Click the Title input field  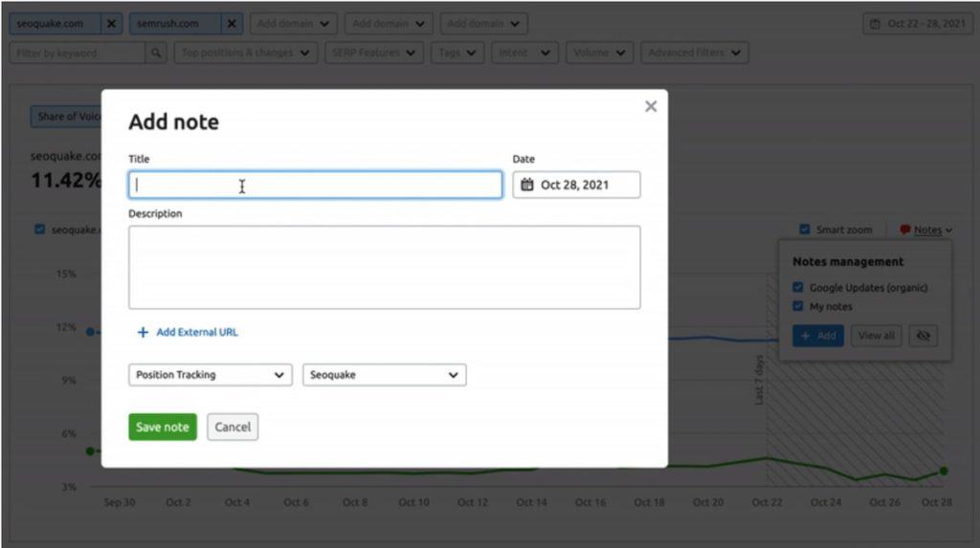tap(315, 185)
